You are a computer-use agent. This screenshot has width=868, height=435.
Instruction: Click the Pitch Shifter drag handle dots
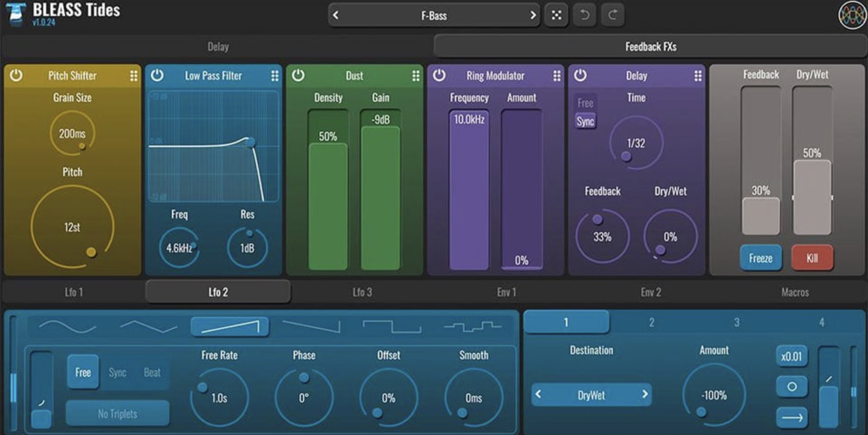134,76
